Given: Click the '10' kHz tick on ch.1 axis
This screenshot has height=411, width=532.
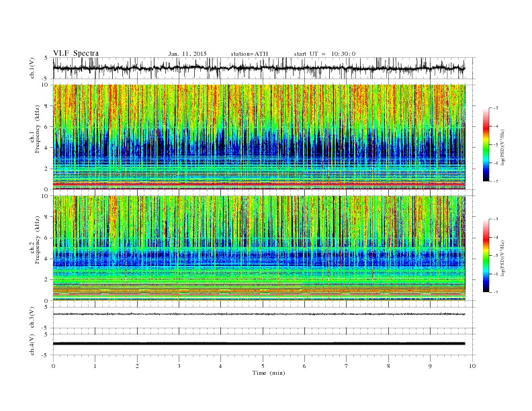Looking at the screenshot, I should coord(45,85).
